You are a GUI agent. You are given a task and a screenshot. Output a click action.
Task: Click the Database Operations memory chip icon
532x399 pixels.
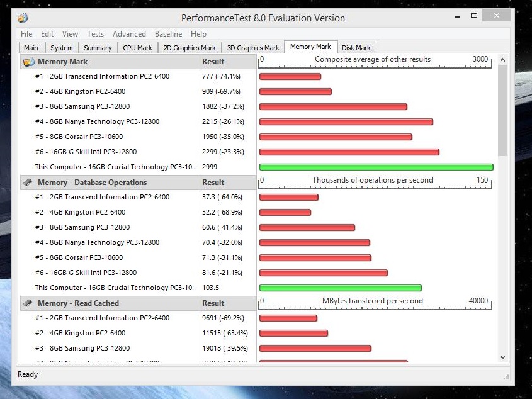click(x=28, y=183)
